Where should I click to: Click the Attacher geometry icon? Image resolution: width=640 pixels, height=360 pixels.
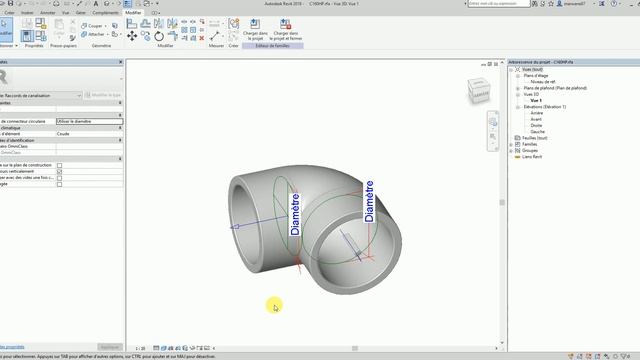tap(84, 34)
